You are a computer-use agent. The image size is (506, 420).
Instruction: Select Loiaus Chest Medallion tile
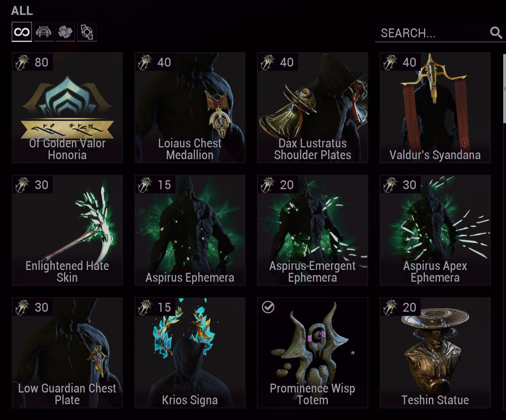click(190, 108)
